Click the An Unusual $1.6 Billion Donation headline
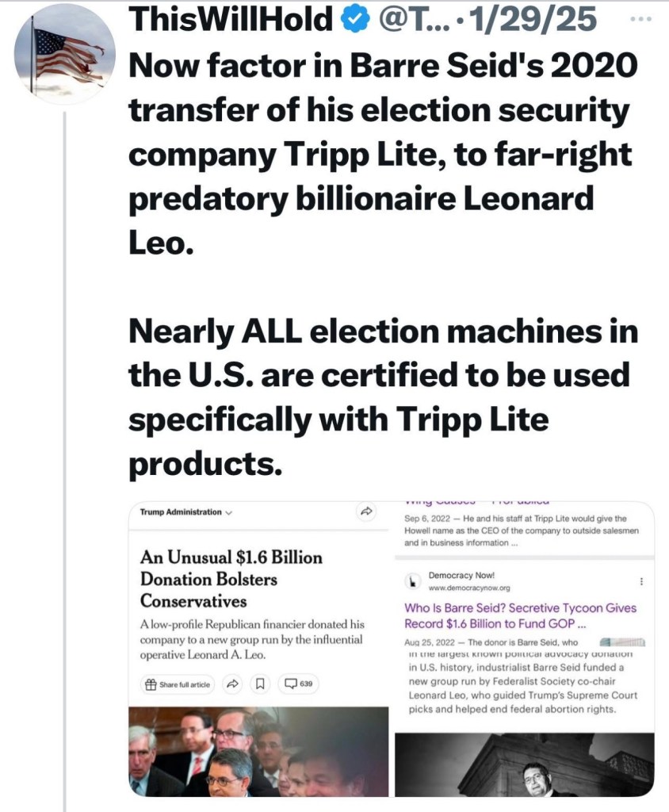 pyautogui.click(x=231, y=579)
